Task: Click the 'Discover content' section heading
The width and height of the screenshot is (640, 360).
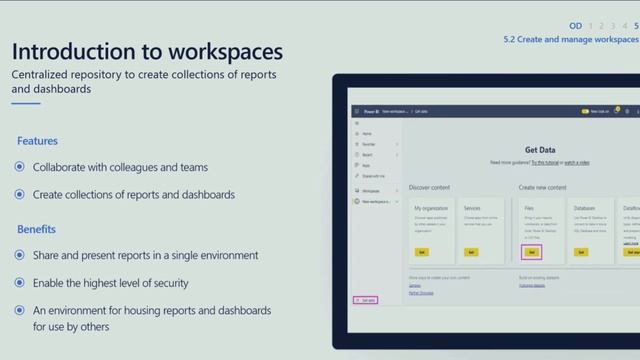Action: [x=429, y=187]
